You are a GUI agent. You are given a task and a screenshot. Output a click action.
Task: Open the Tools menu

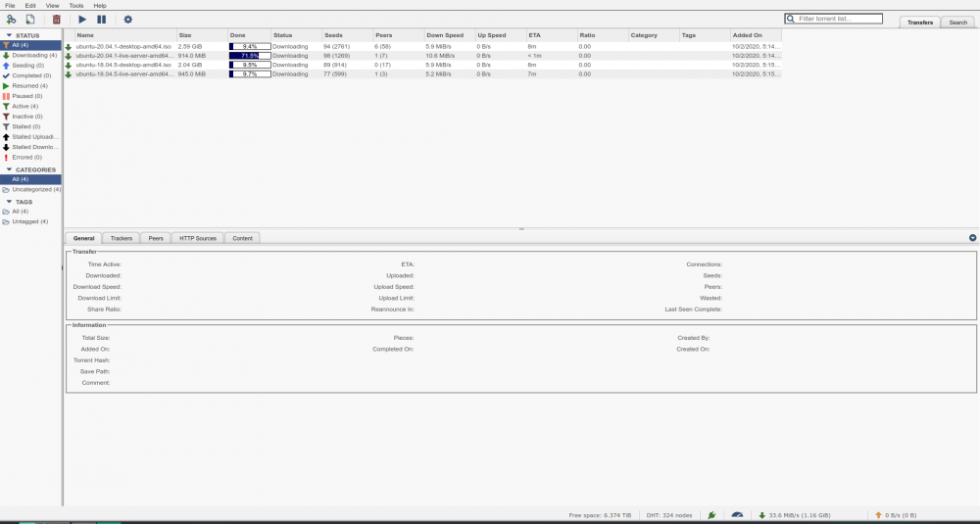point(76,6)
